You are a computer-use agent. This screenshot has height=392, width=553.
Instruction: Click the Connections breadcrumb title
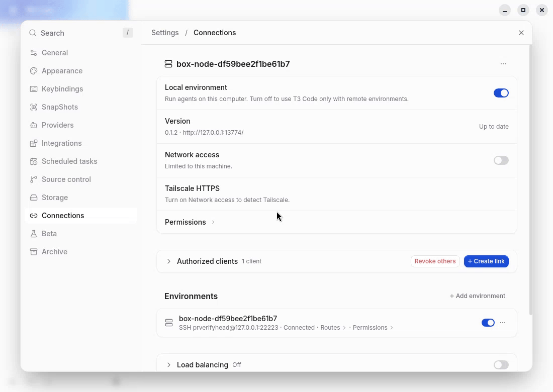click(215, 33)
